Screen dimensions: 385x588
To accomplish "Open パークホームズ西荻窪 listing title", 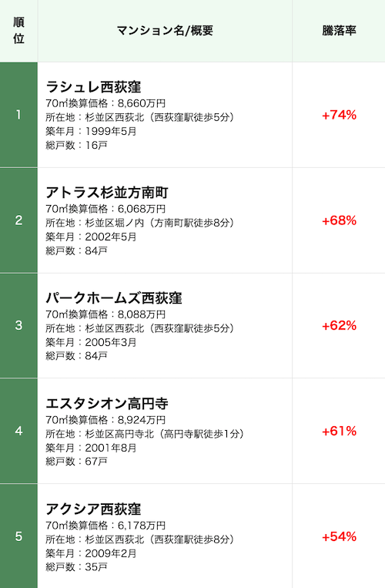I will coord(114,297).
